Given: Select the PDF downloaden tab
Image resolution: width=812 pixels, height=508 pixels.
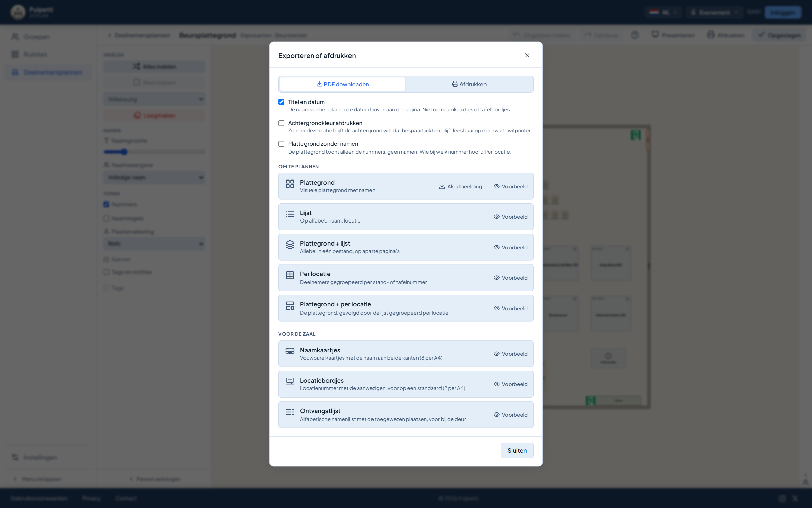Looking at the screenshot, I should pyautogui.click(x=342, y=84).
